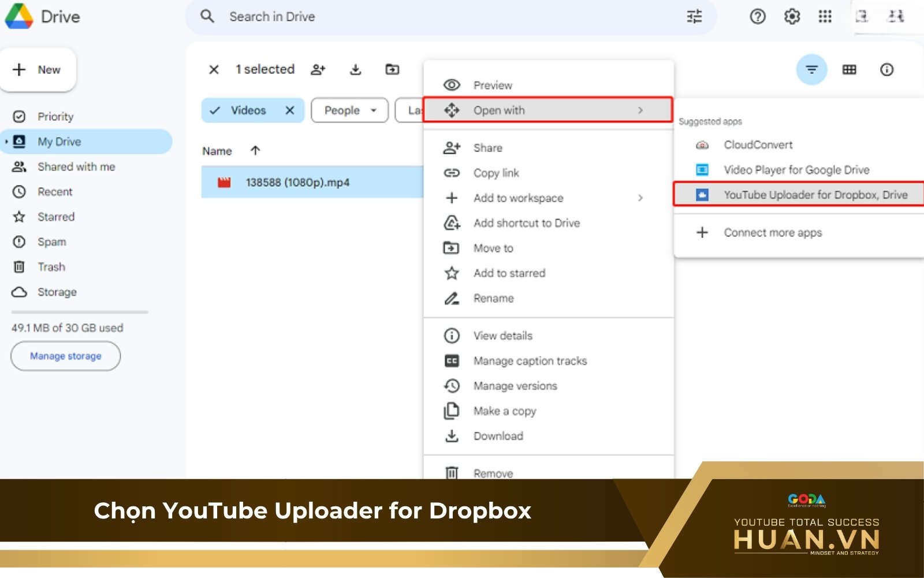924x578 pixels.
Task: Choose Remove in context menu
Action: (549, 471)
